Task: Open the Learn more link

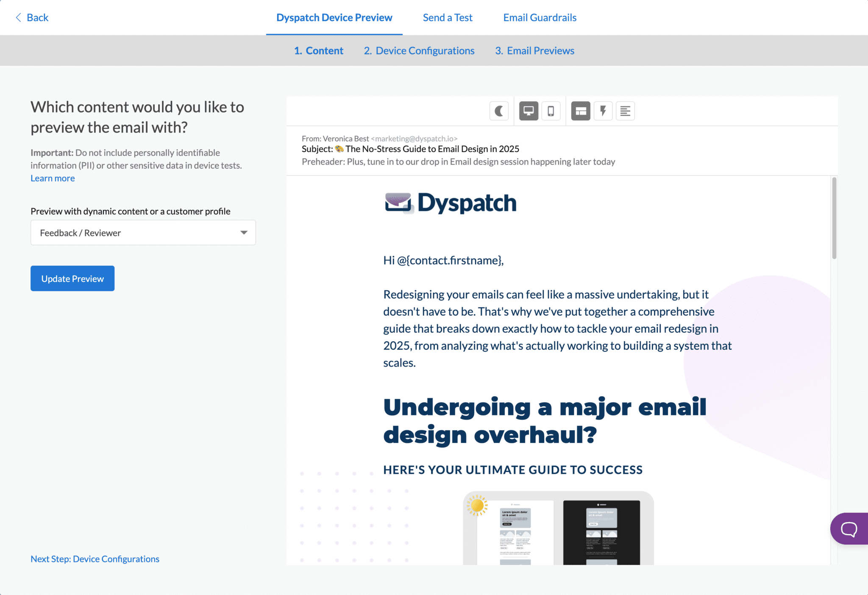Action: [x=52, y=178]
